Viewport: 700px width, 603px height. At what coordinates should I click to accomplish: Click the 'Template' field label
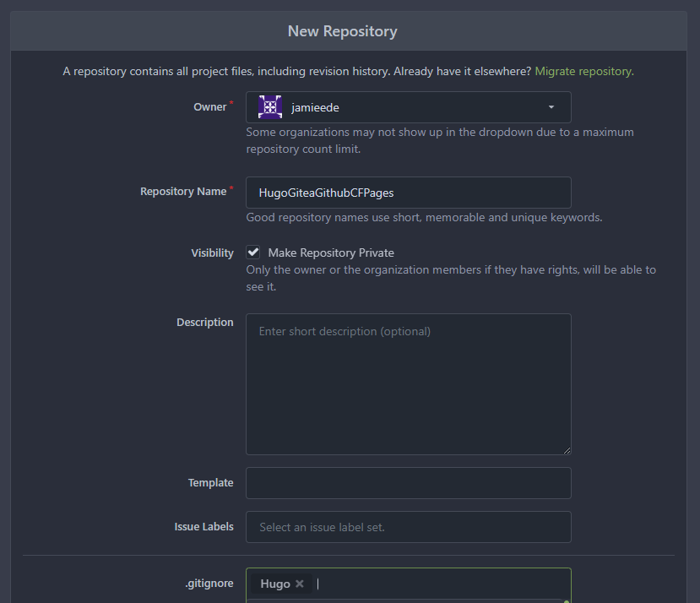tap(210, 483)
